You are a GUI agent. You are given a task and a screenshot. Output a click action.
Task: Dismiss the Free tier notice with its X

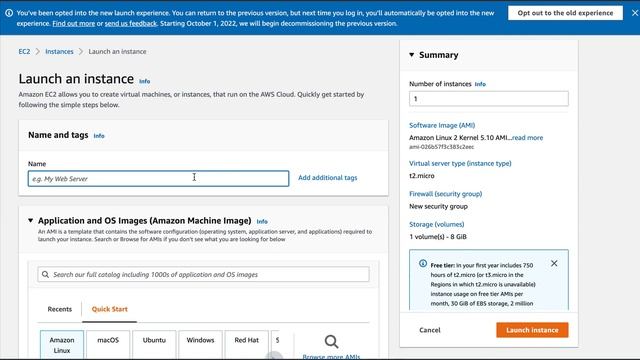[554, 263]
